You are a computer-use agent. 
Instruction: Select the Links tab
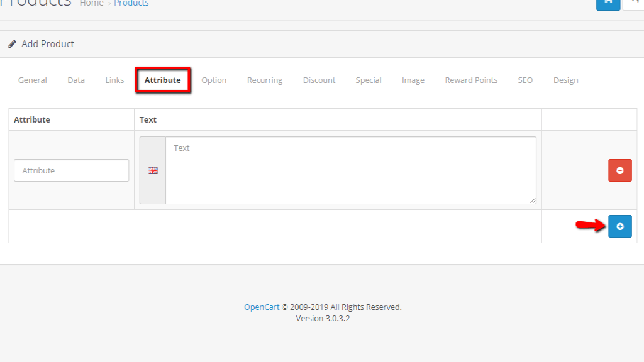pos(114,80)
